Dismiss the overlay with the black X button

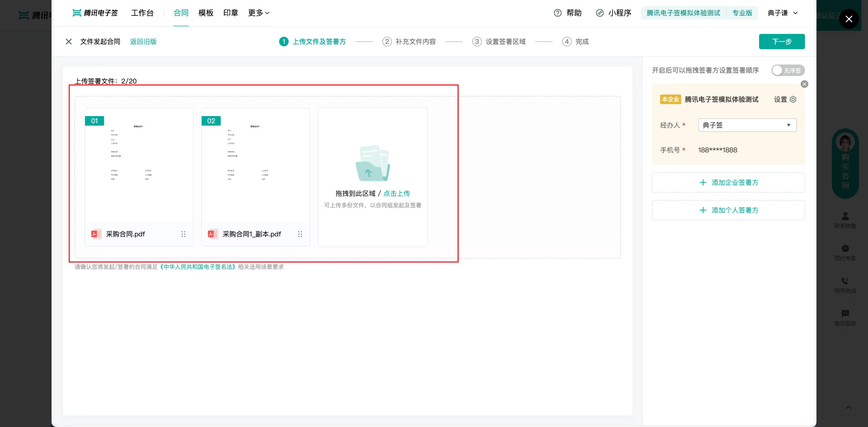[849, 19]
